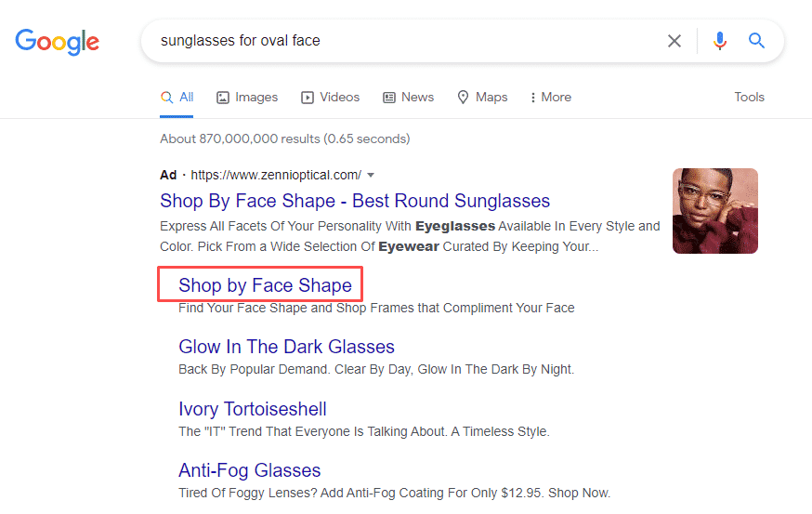Click the blue magnifying glass search icon
Viewport: 812px width, 514px height.
757,41
